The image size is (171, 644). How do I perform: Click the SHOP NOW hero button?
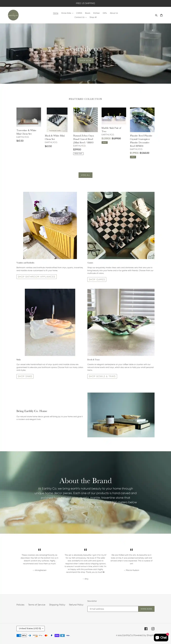tap(85, 60)
